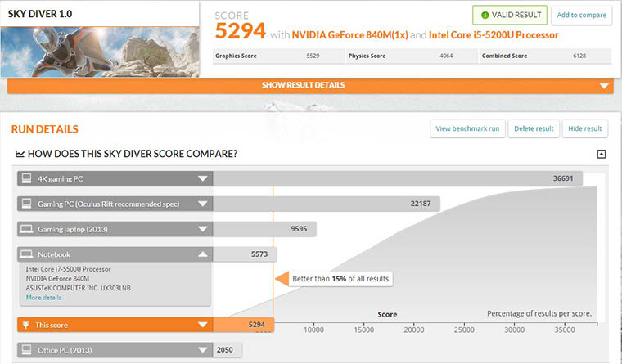Click Hide result button

click(x=584, y=129)
